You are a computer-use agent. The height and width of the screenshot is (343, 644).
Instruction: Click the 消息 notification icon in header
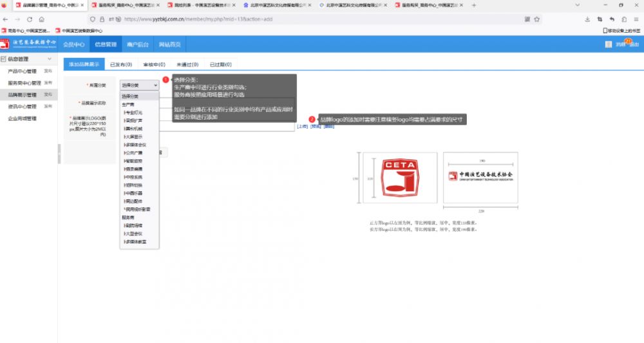(x=620, y=44)
